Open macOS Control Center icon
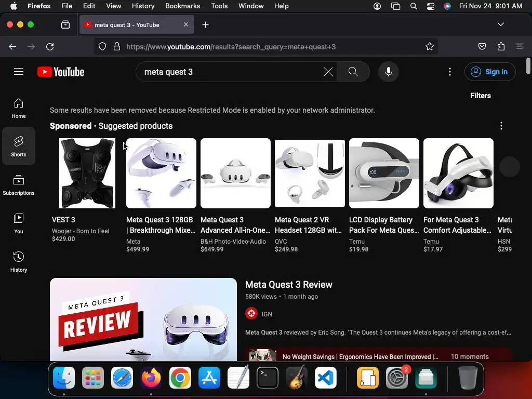The height and width of the screenshot is (399, 532). click(431, 6)
